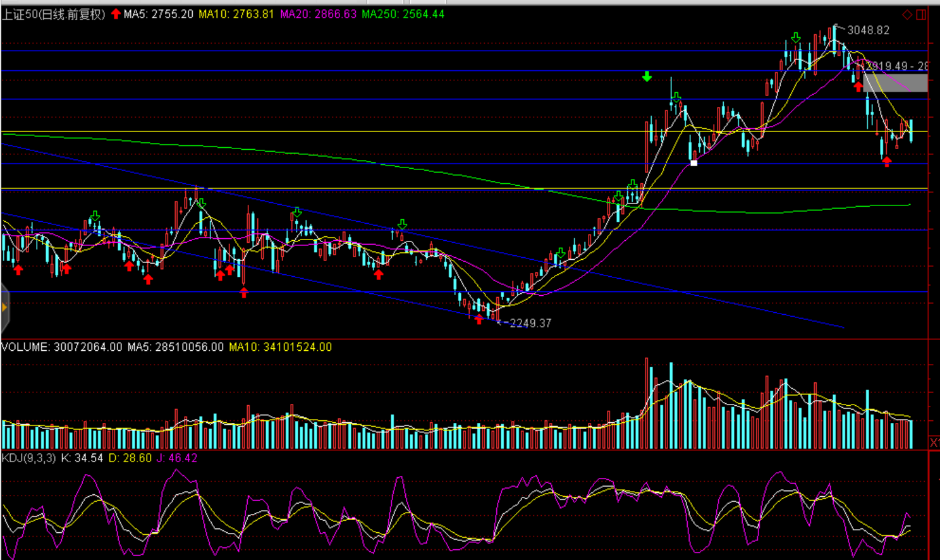Click the white square marker on the chart

(693, 163)
